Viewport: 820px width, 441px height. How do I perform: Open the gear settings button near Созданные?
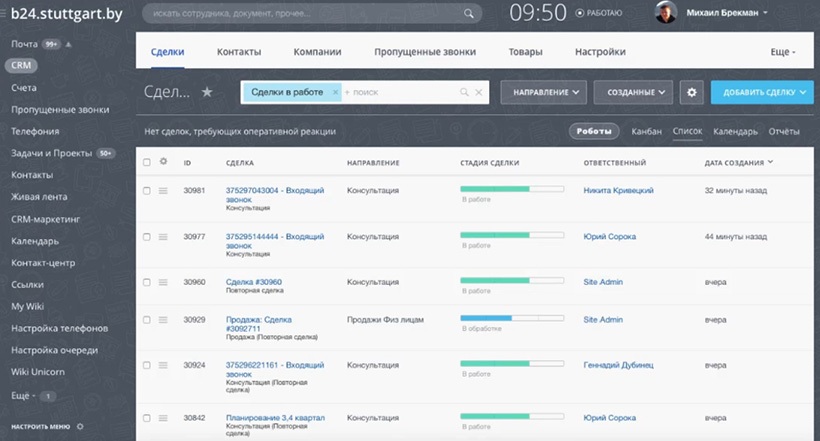tap(691, 92)
